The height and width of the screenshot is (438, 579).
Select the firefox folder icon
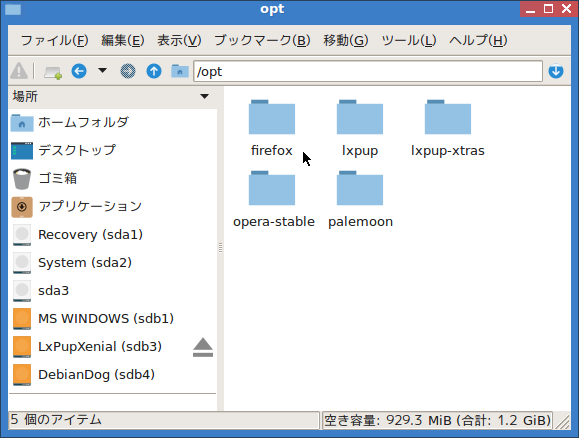[272, 117]
